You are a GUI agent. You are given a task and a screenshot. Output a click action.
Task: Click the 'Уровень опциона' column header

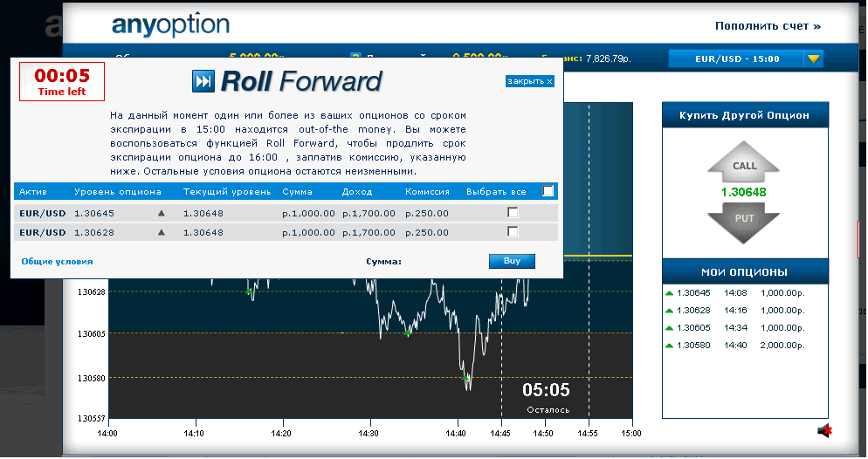pos(117,192)
